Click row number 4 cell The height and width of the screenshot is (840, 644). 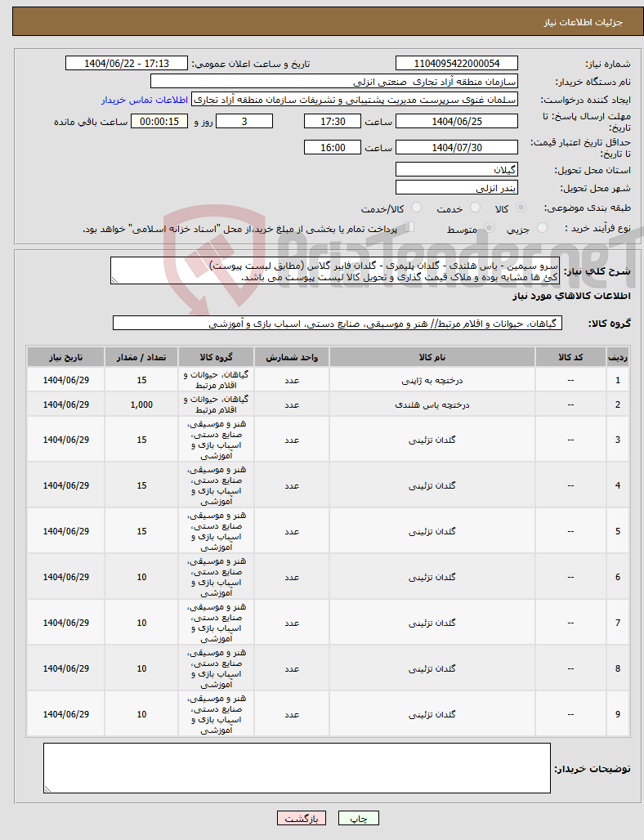point(618,485)
